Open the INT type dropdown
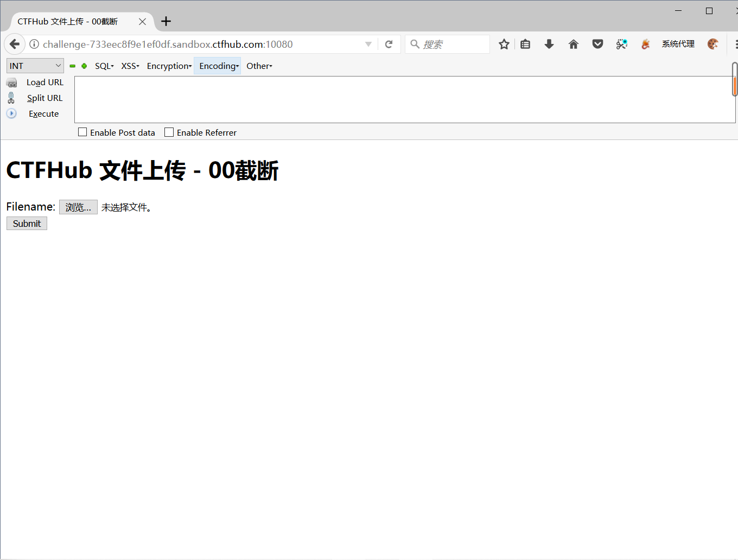The width and height of the screenshot is (738, 560). pyautogui.click(x=35, y=65)
